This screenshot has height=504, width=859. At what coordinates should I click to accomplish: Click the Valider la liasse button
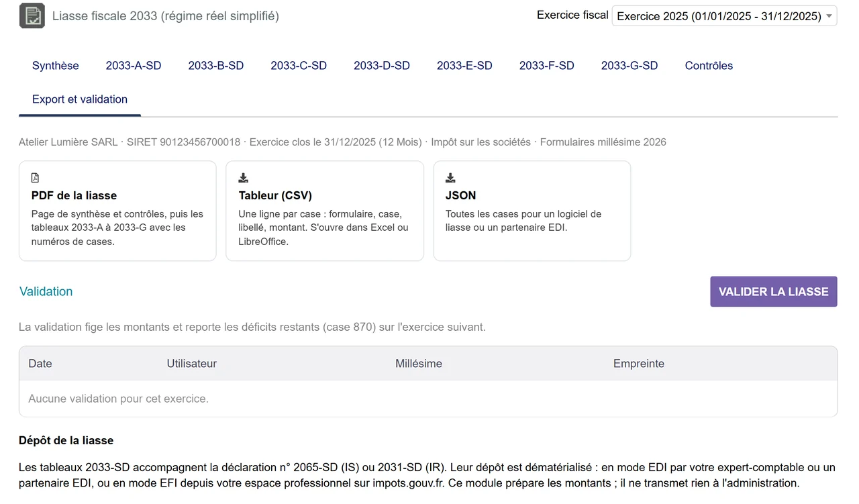coord(774,292)
